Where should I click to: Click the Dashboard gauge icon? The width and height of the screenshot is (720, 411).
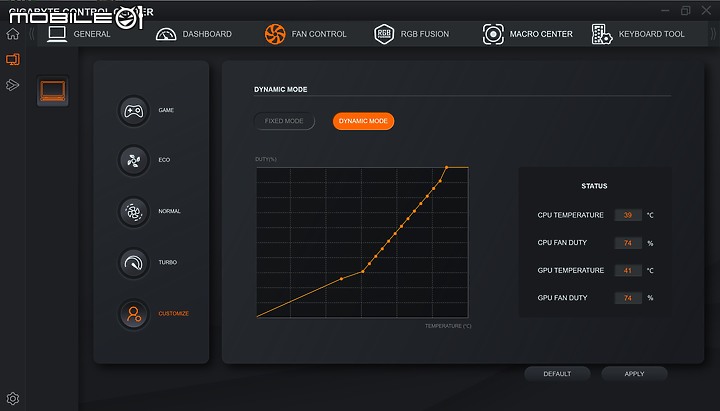click(x=166, y=34)
